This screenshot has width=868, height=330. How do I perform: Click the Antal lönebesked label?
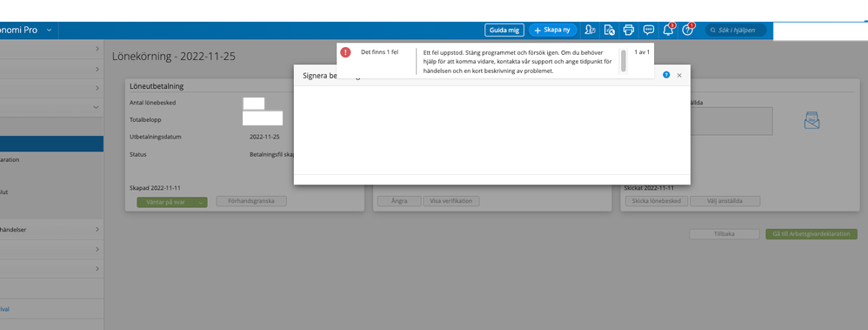(152, 103)
